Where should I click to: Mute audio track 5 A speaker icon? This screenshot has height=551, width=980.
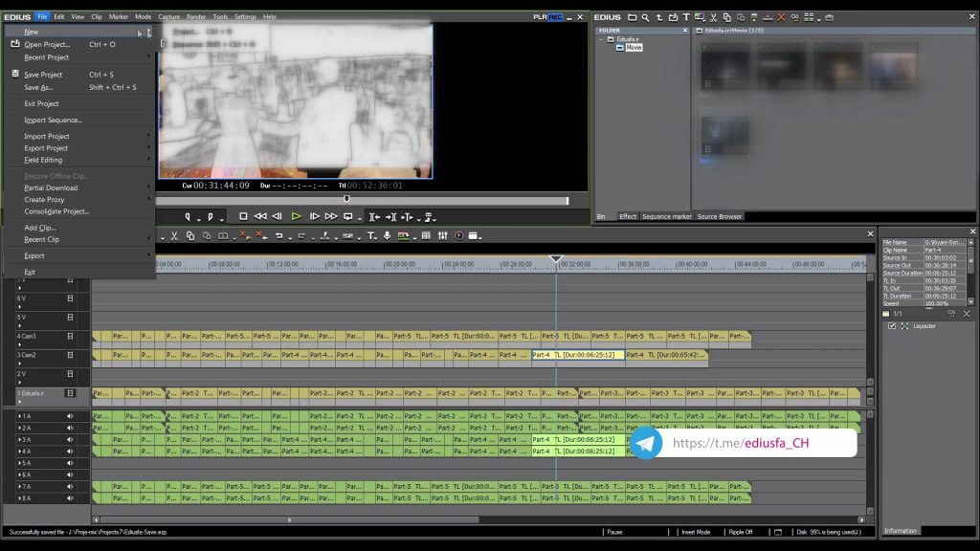click(x=70, y=463)
